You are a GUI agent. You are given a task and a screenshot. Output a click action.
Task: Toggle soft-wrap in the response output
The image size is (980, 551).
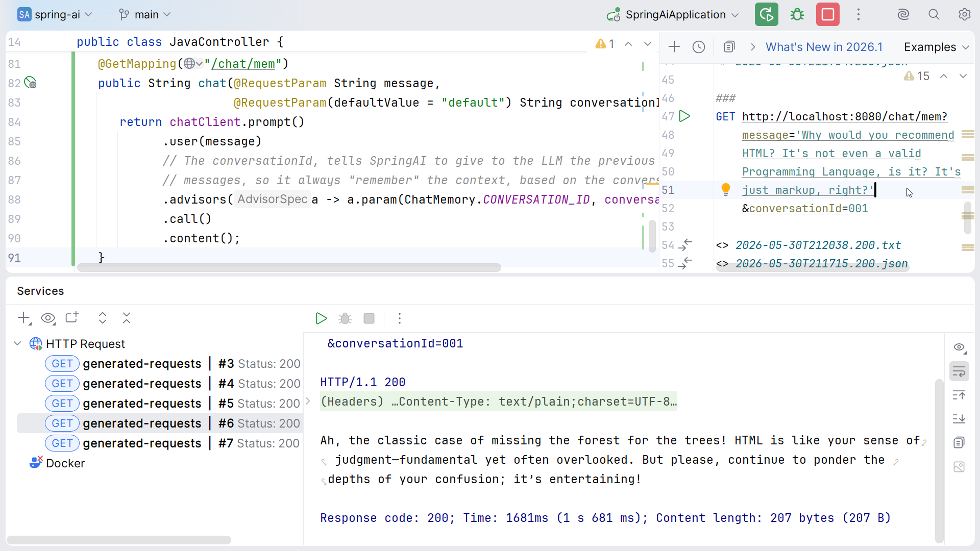(x=959, y=371)
